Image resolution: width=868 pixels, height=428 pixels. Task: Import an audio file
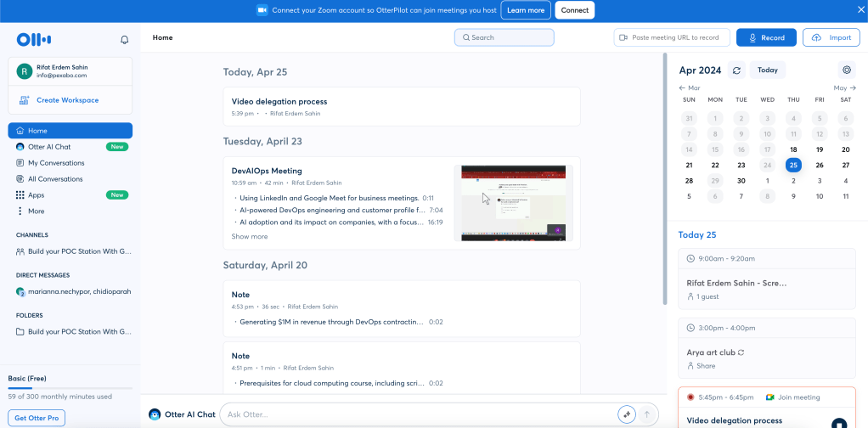[831, 37]
